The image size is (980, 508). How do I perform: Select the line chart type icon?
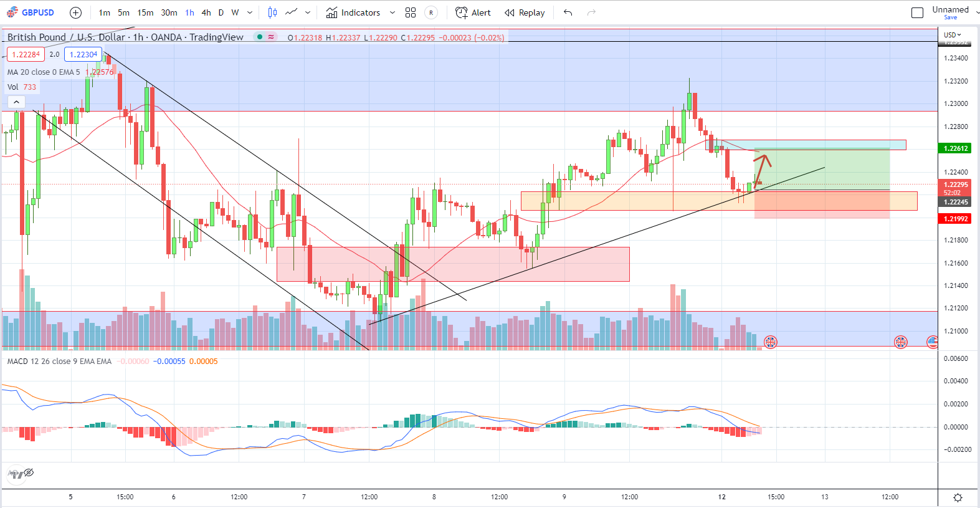pos(291,12)
